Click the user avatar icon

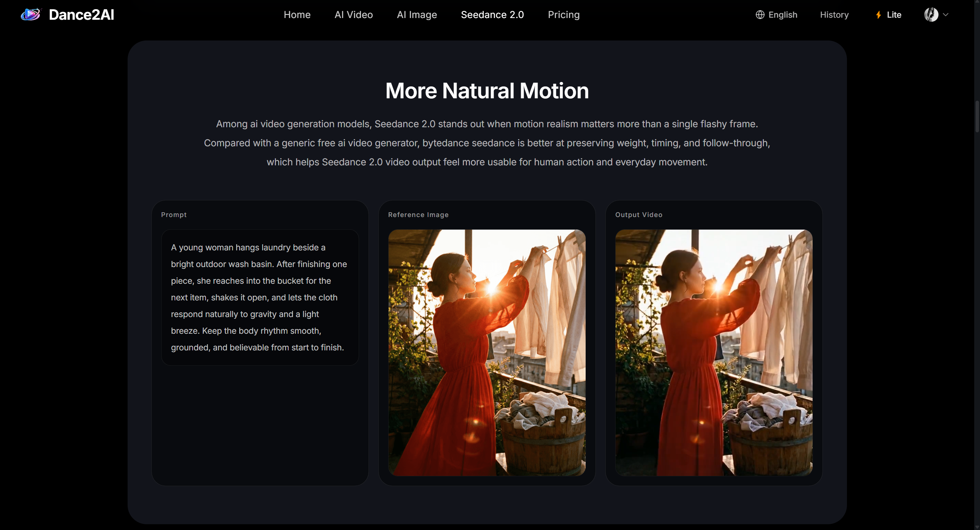(x=932, y=14)
